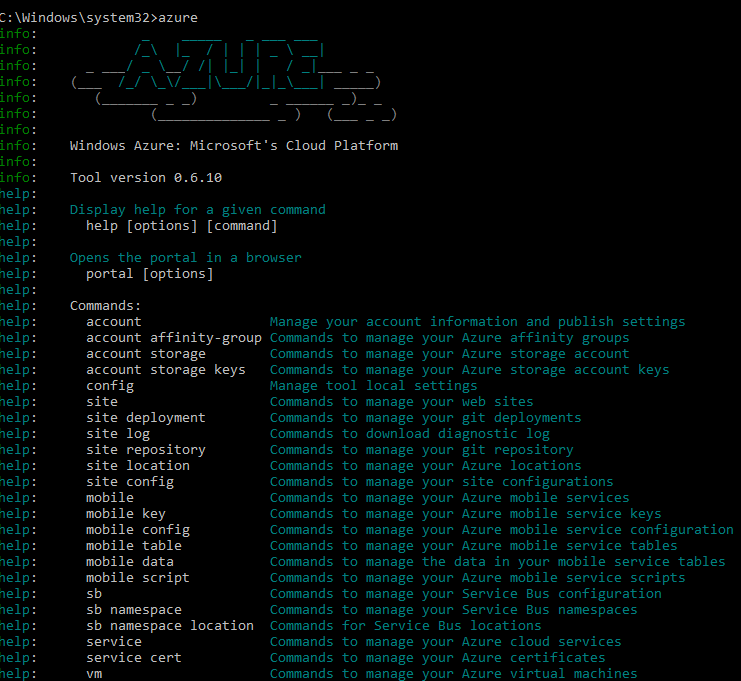Click the 'service cert' command name
Screen dimensions: 741x681
(134, 658)
